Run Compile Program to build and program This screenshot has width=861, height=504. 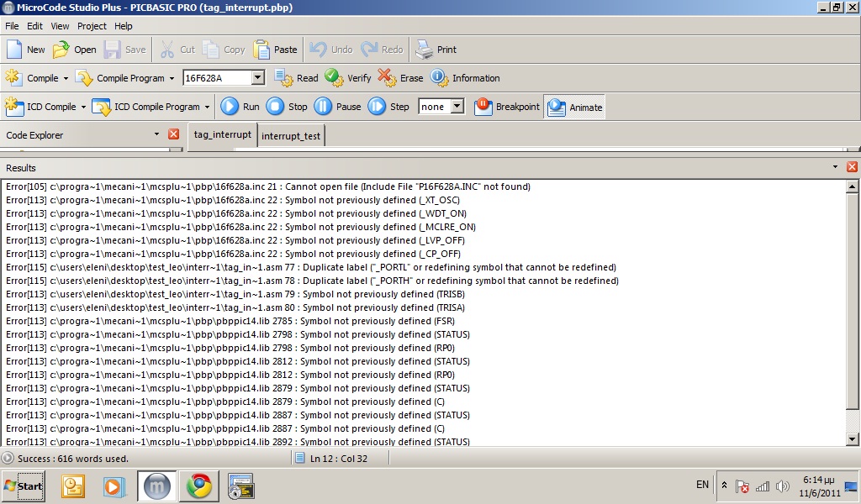click(120, 78)
